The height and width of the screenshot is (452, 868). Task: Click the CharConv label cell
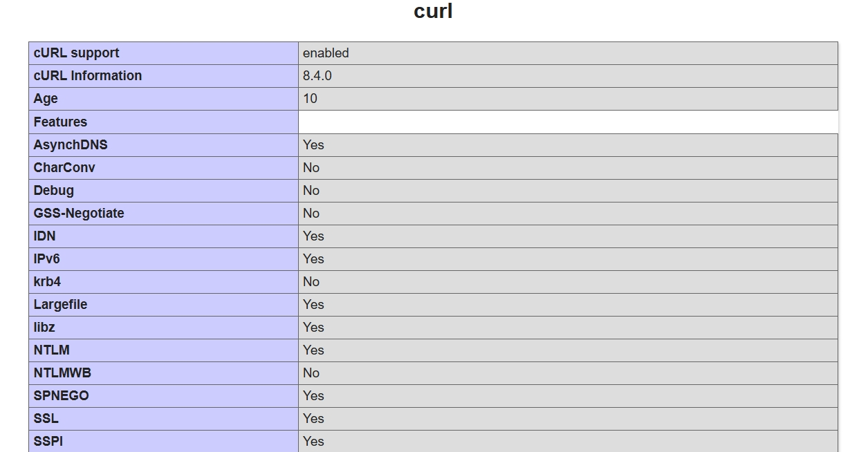[x=64, y=168]
